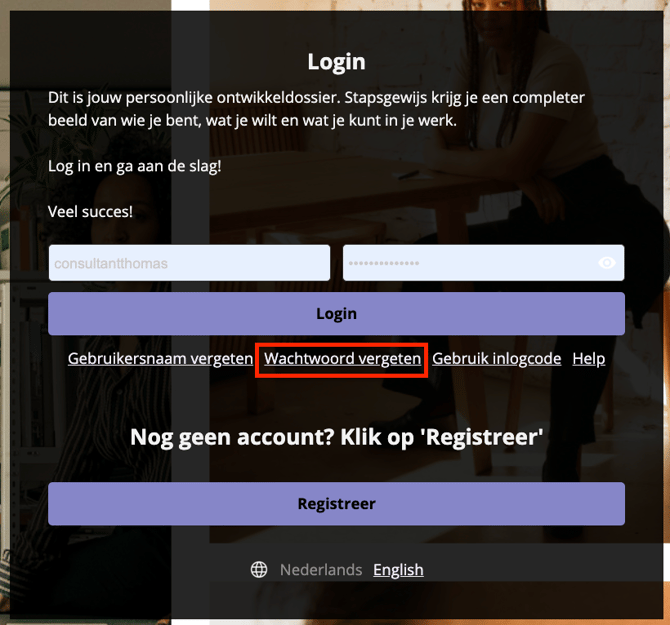Image resolution: width=670 pixels, height=625 pixels.
Task: Focus the username field 'consultantthomas'
Action: 189,263
